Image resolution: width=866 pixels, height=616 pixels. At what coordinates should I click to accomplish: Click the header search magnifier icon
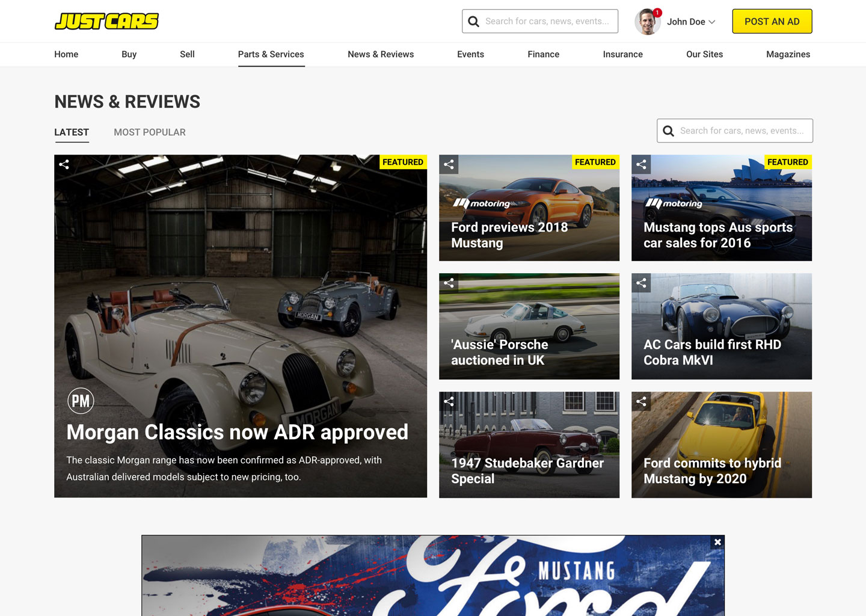tap(474, 22)
